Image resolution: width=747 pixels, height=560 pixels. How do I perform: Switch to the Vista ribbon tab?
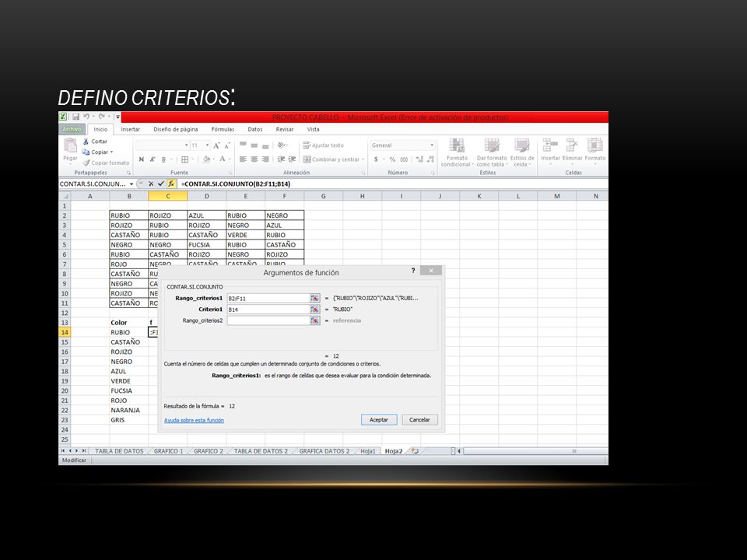313,129
